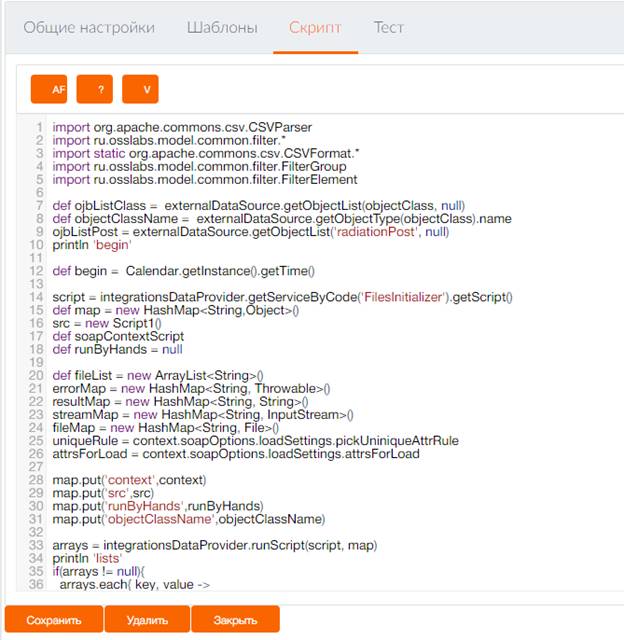Click the map.put('runByHands',runByHands) line

(158, 506)
